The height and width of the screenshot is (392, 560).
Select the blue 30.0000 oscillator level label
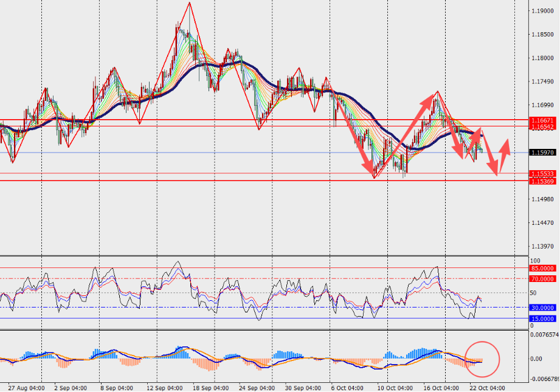pyautogui.click(x=542, y=308)
